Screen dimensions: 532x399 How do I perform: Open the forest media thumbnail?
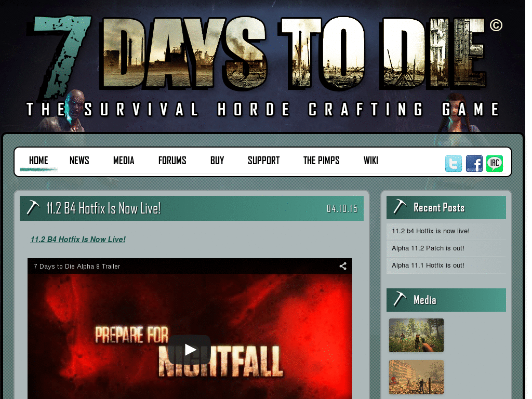(416, 335)
